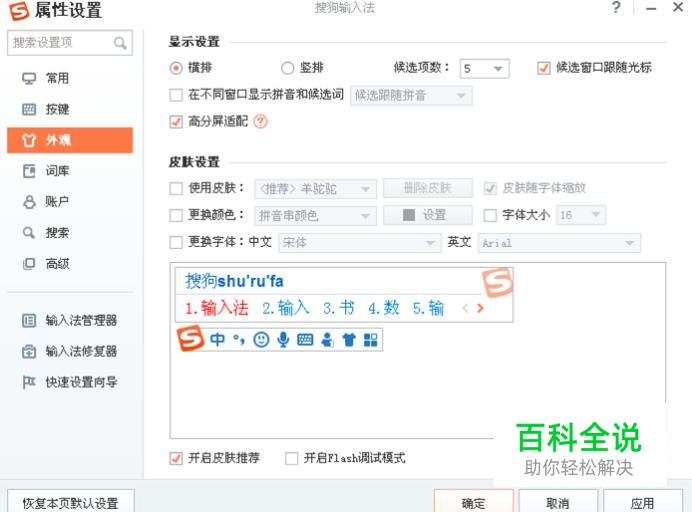692x512 pixels.
Task: Enable the 使用皮肤 checkbox
Action: click(x=176, y=188)
